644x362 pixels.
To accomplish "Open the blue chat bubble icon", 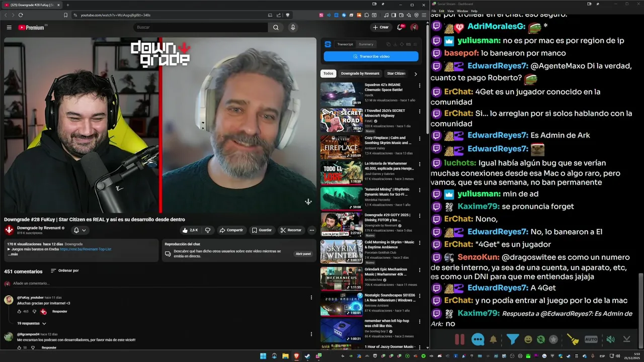I will (477, 339).
